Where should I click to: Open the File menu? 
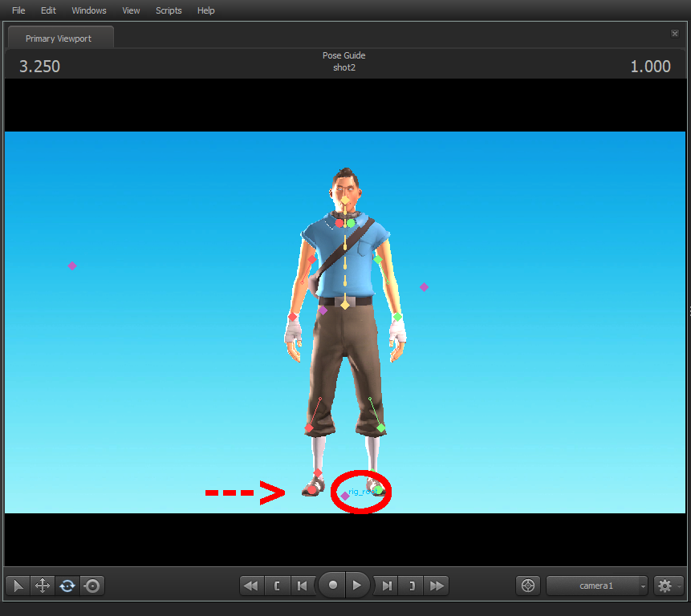tap(18, 10)
